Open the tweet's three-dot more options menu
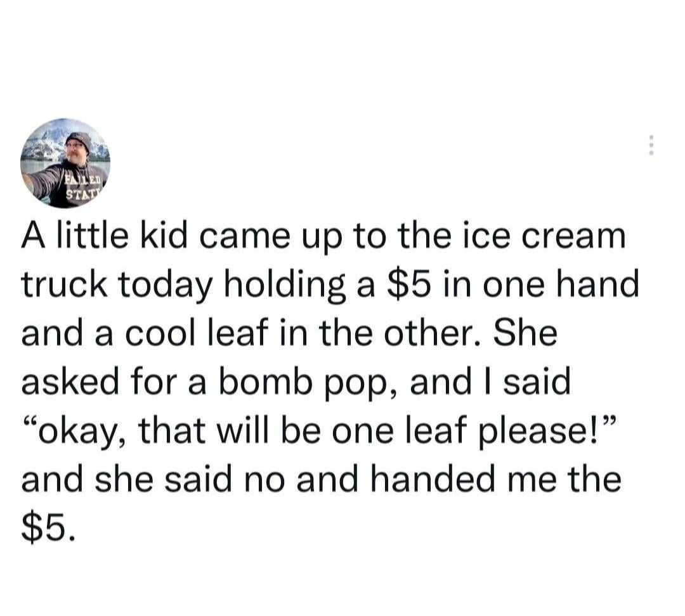Image resolution: width=685 pixels, height=616 pixels. [x=651, y=144]
